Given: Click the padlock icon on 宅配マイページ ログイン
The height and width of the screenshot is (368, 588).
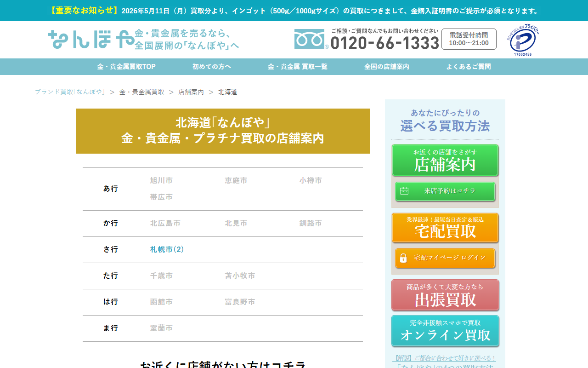Looking at the screenshot, I should point(403,258).
